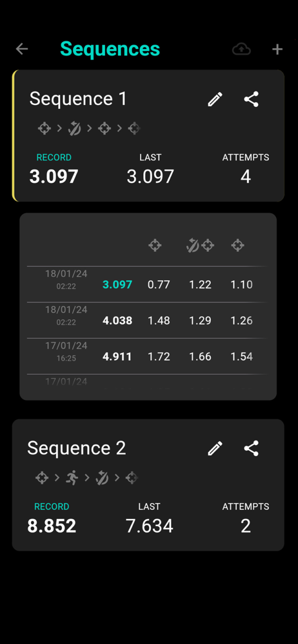Expand the Sequence 2 card
This screenshot has height=644, width=298.
pos(148,485)
